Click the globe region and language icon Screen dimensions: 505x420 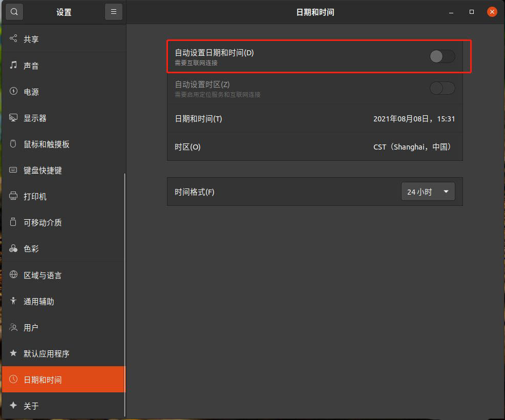coord(13,275)
